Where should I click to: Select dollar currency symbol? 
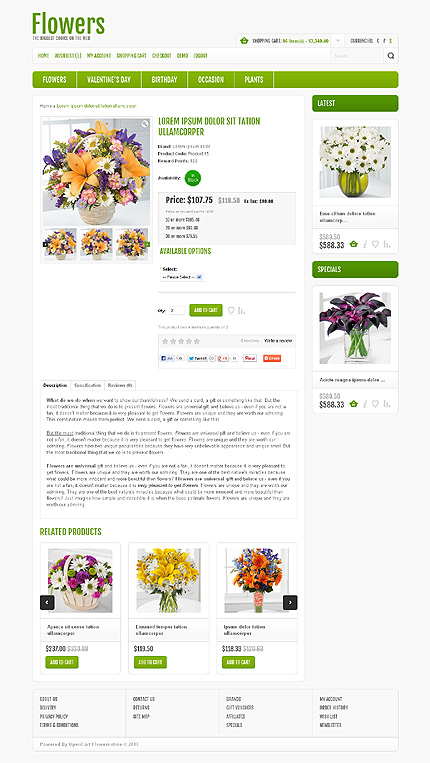(x=391, y=41)
